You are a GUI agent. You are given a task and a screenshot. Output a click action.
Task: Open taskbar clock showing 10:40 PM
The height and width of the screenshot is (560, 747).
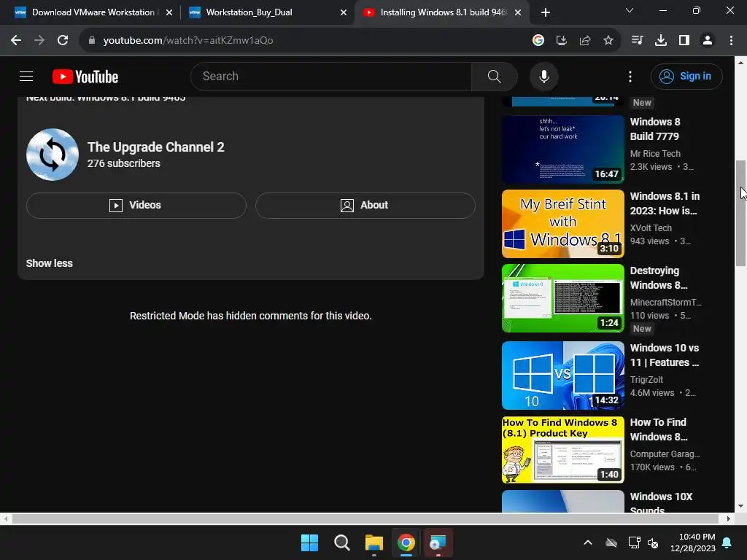click(x=693, y=542)
